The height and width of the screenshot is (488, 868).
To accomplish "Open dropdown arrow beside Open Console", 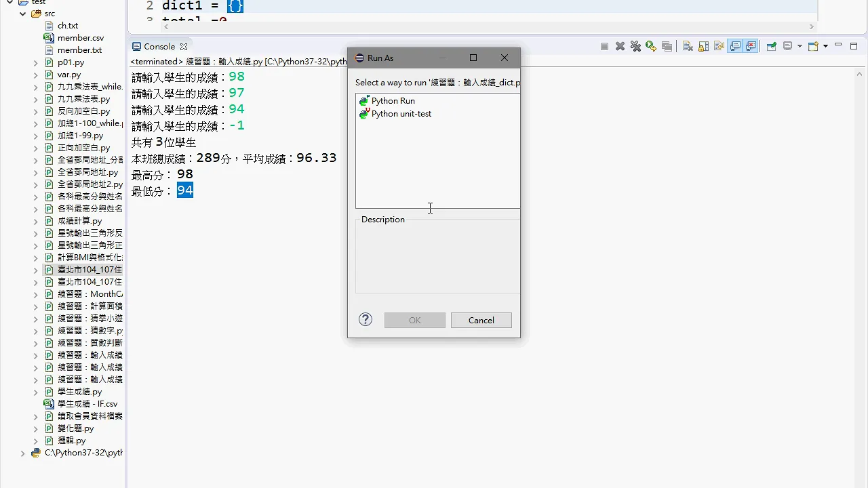I will tap(825, 47).
